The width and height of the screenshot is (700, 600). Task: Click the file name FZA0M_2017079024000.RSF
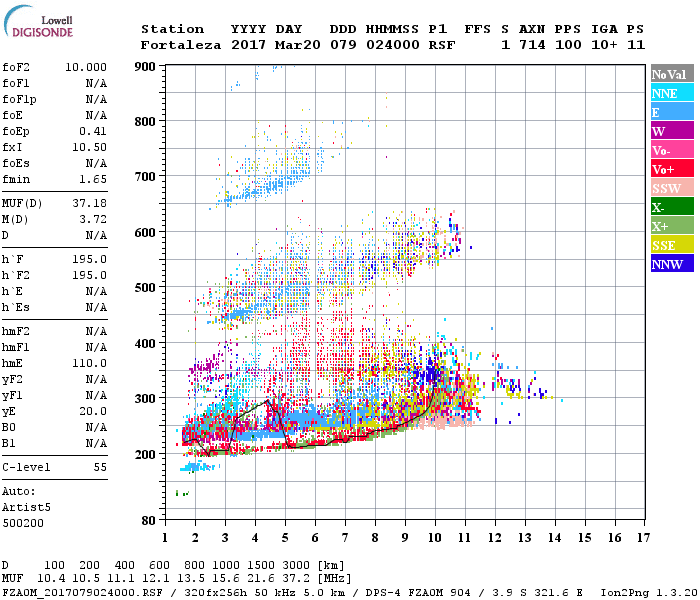coord(82,592)
